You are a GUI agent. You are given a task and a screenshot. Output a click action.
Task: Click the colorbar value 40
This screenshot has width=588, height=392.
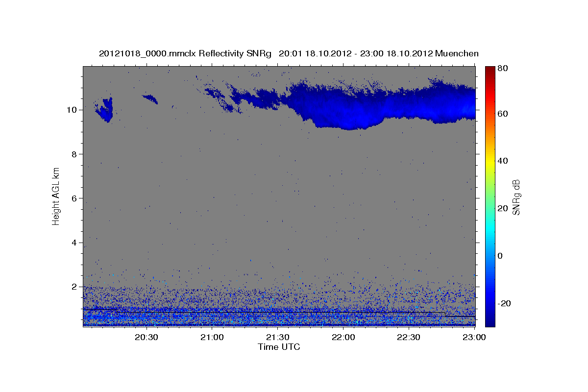click(x=503, y=161)
